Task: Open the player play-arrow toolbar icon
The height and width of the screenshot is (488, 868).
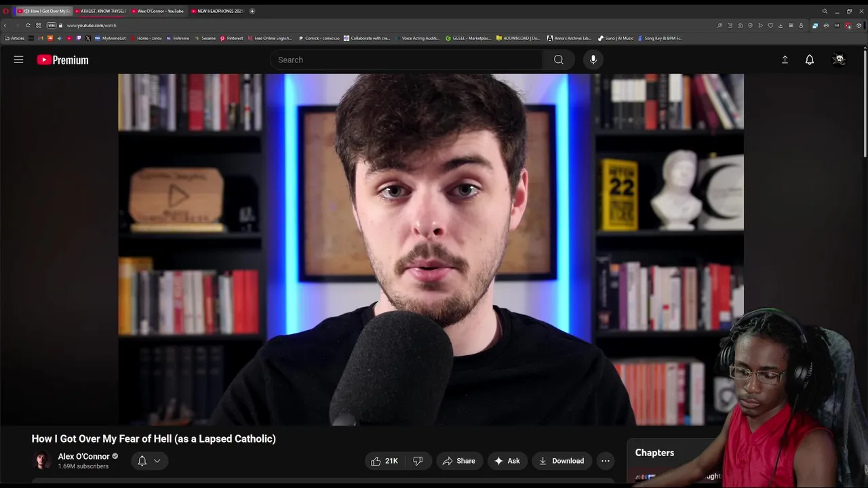Action: point(760,25)
